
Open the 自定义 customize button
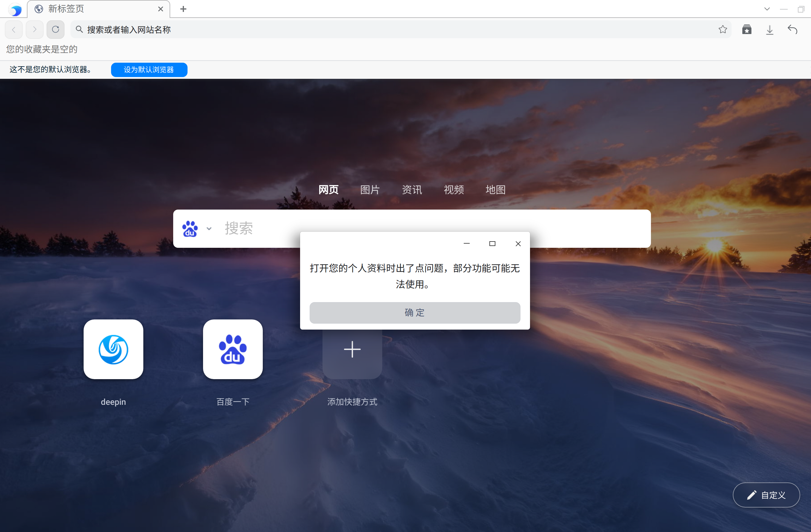point(766,495)
